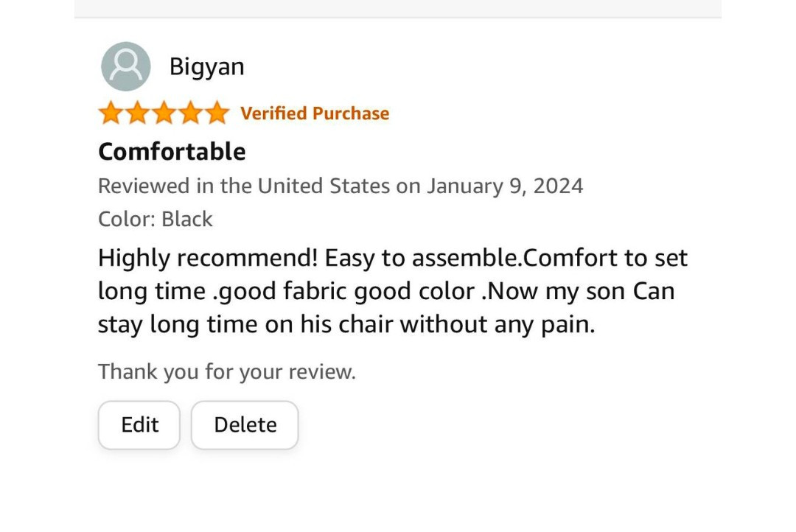The width and height of the screenshot is (796, 532).
Task: Click the third rating star
Action: pos(164,113)
